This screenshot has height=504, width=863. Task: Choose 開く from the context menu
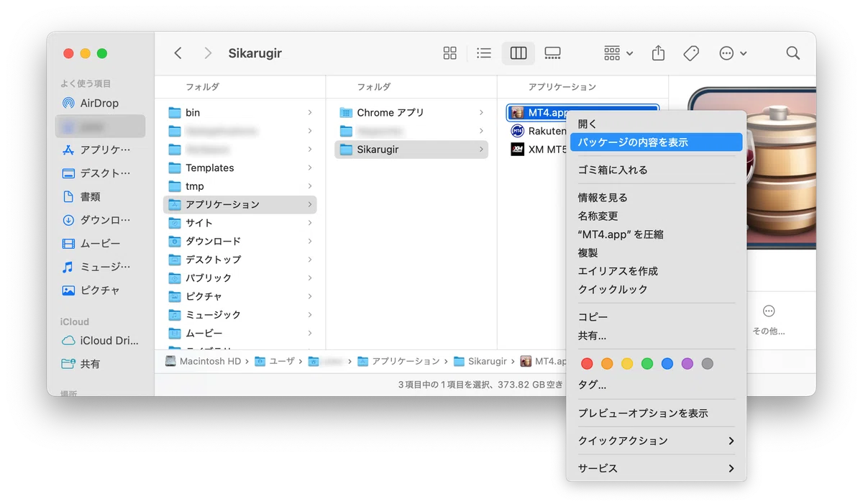click(x=656, y=124)
